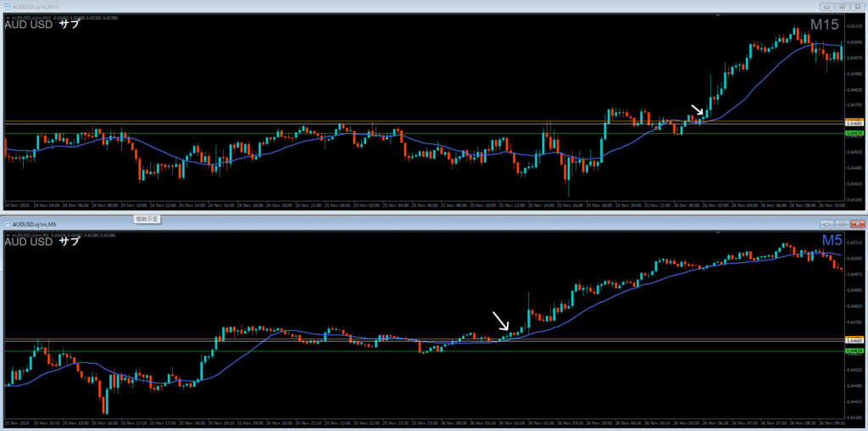Minimize the AUDUSD M15 chart window
This screenshot has height=431, width=868.
(827, 7)
